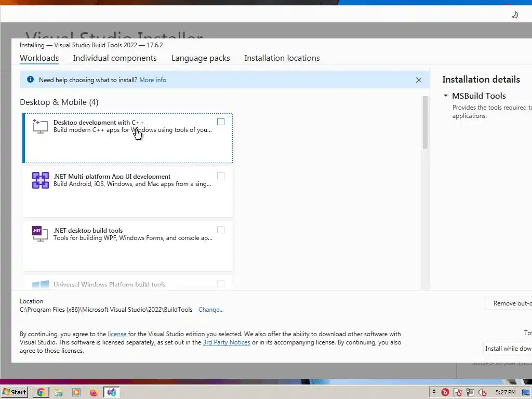Screen dimensions: 532x399
Task: Click the Desktop & Mobile (4) heading
Action: [59, 102]
